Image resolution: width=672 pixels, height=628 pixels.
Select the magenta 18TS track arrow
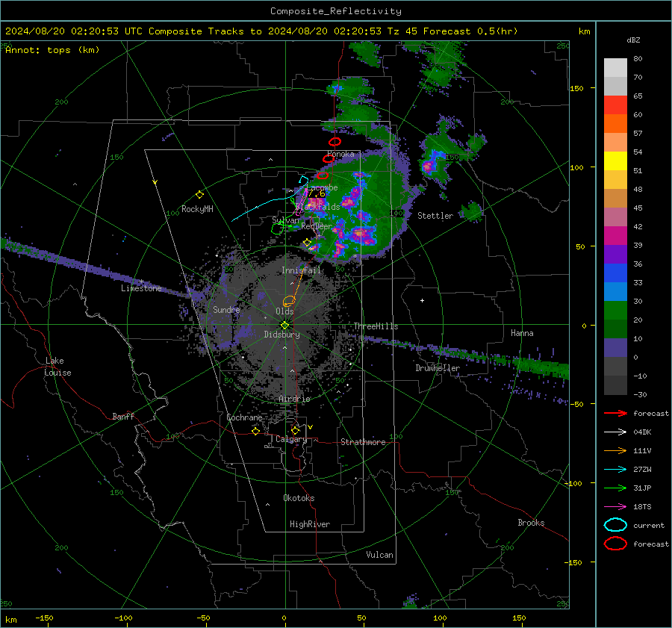point(615,507)
